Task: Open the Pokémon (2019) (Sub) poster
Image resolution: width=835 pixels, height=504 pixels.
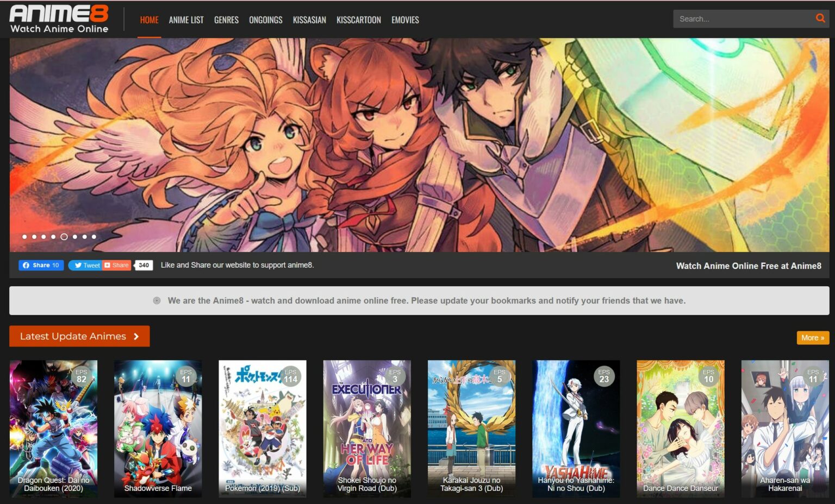Action: click(x=263, y=429)
